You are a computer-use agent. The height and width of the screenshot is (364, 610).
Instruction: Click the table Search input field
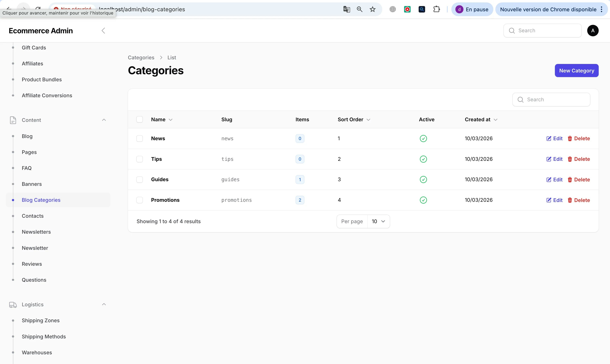[551, 99]
